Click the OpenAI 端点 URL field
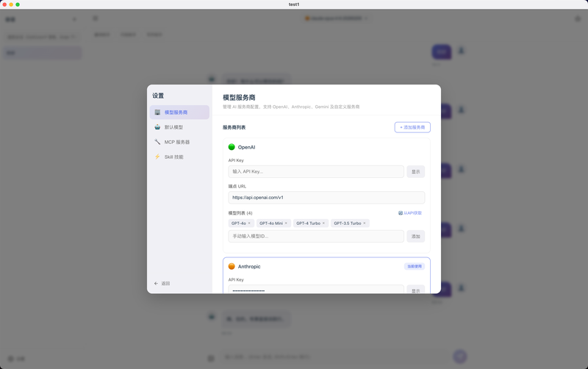 point(326,198)
